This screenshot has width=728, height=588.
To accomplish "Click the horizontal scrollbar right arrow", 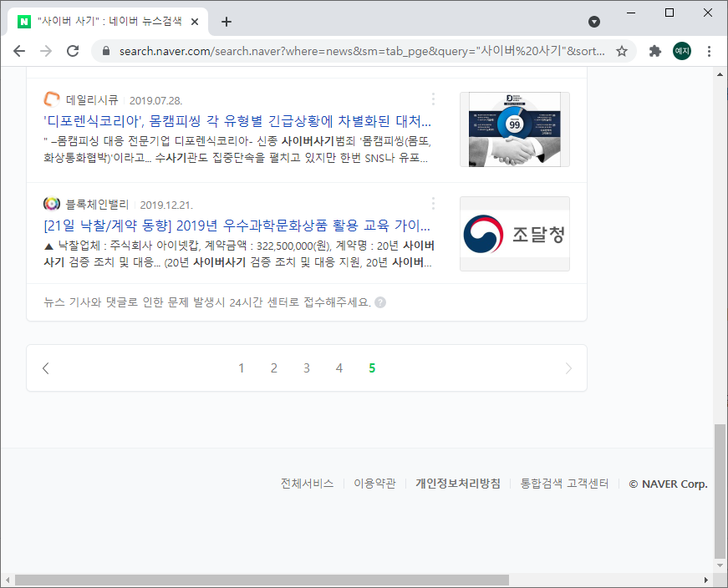I will coord(706,580).
